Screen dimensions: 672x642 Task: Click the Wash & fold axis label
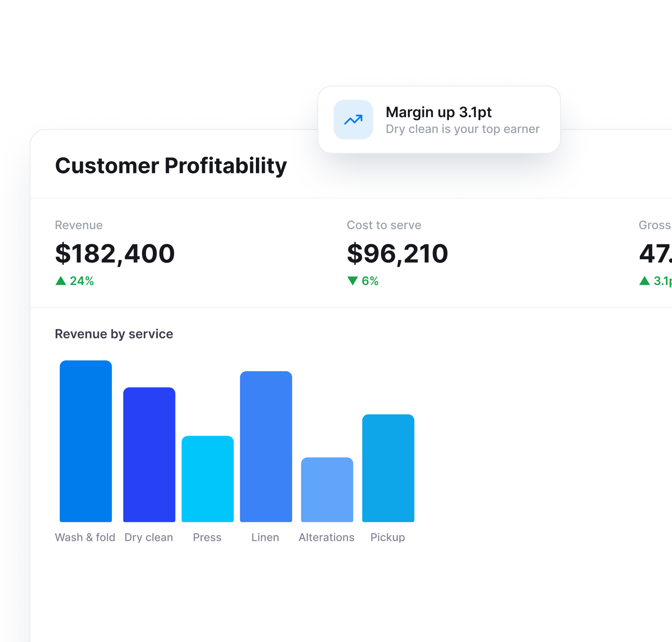pos(85,537)
